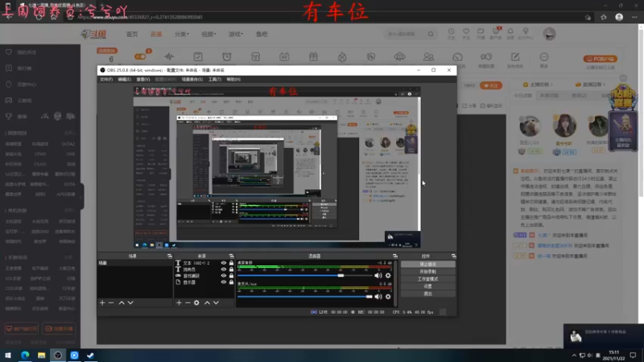Click 停止推流 button in OBS controls
The image size is (644, 362).
[x=427, y=265]
